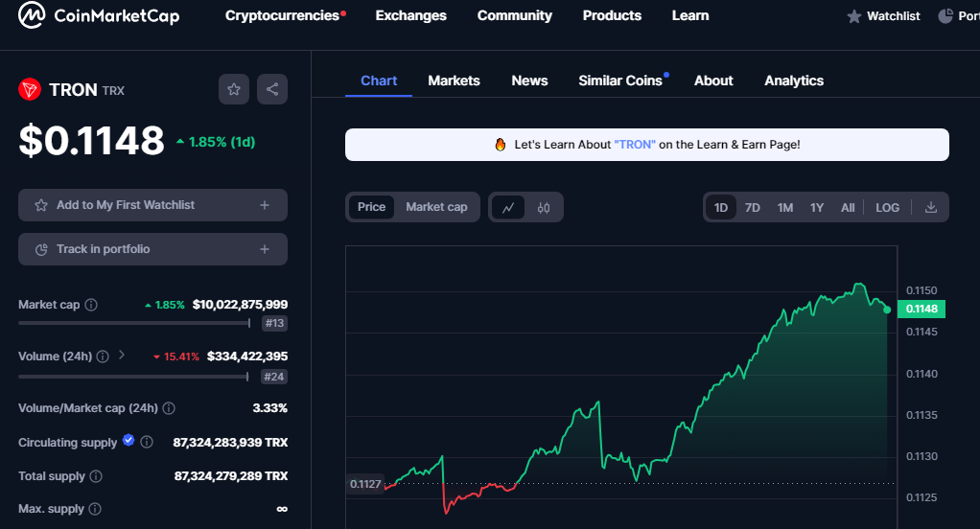Switch to line chart view
The height and width of the screenshot is (529, 980).
coord(508,207)
